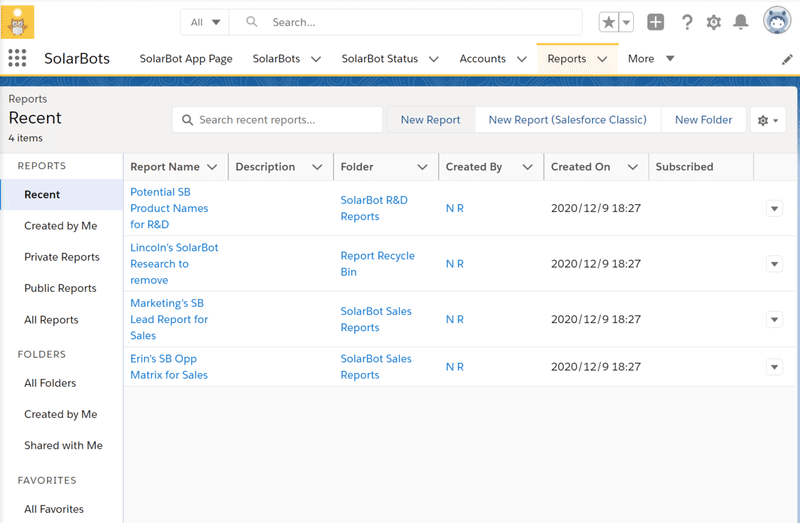Open the App Launcher grid icon

click(x=17, y=58)
